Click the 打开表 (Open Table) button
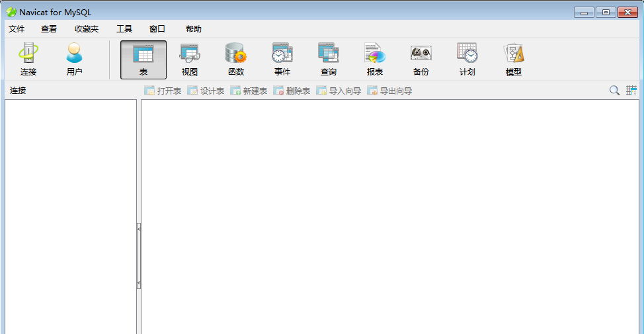The image size is (644, 334). coord(163,91)
